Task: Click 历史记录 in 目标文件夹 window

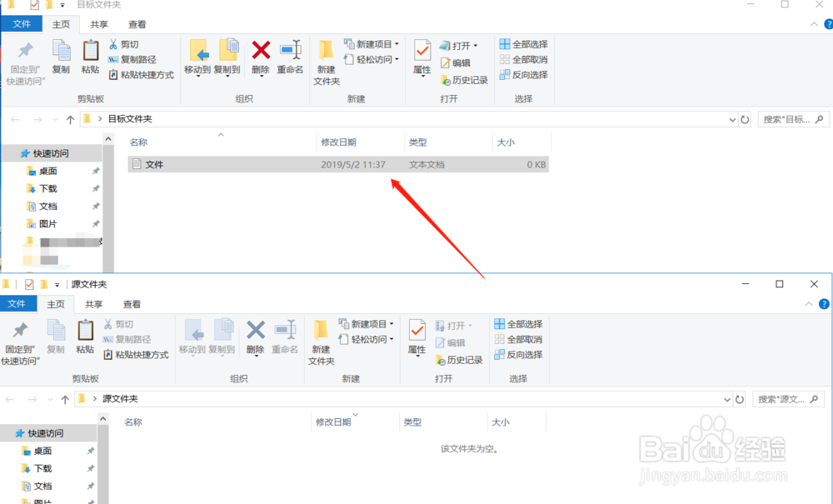Action: (x=464, y=80)
